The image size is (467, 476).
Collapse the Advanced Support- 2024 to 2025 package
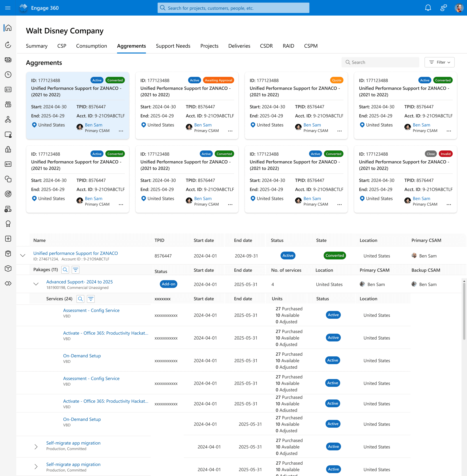click(x=36, y=284)
